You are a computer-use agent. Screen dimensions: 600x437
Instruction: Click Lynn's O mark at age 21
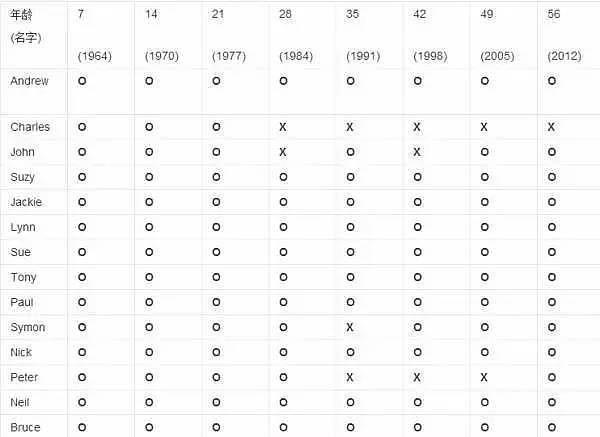pyautogui.click(x=216, y=227)
